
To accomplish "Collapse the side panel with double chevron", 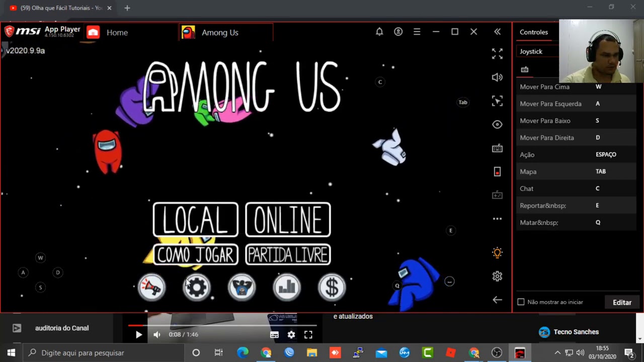I will (497, 32).
